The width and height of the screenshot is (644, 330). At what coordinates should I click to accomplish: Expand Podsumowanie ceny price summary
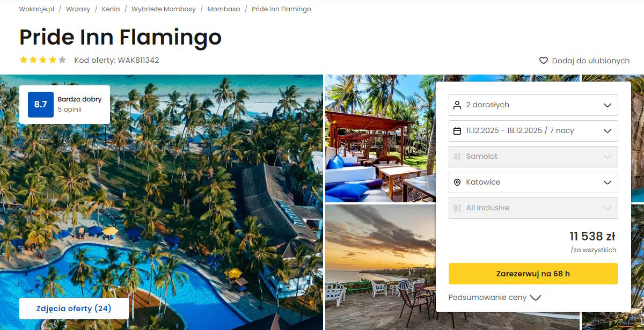pos(494,297)
